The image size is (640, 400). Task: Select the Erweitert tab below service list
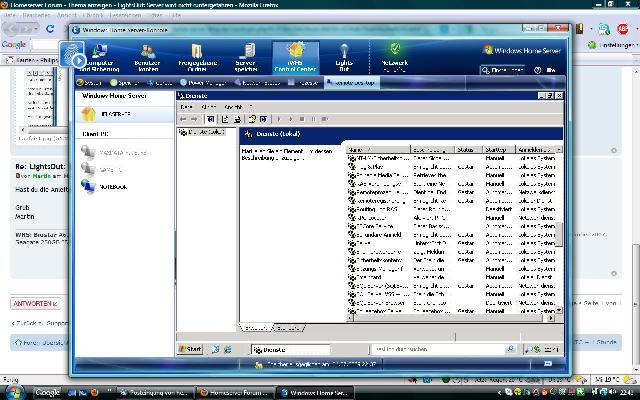click(x=256, y=328)
